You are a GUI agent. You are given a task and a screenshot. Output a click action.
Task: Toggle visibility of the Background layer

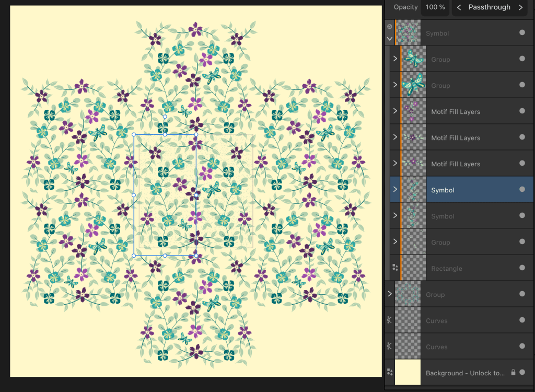click(522, 373)
